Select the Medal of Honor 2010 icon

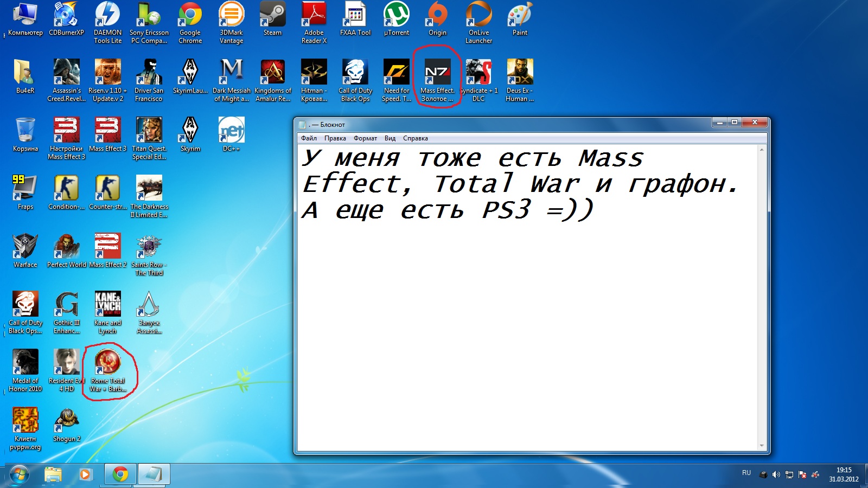(25, 370)
